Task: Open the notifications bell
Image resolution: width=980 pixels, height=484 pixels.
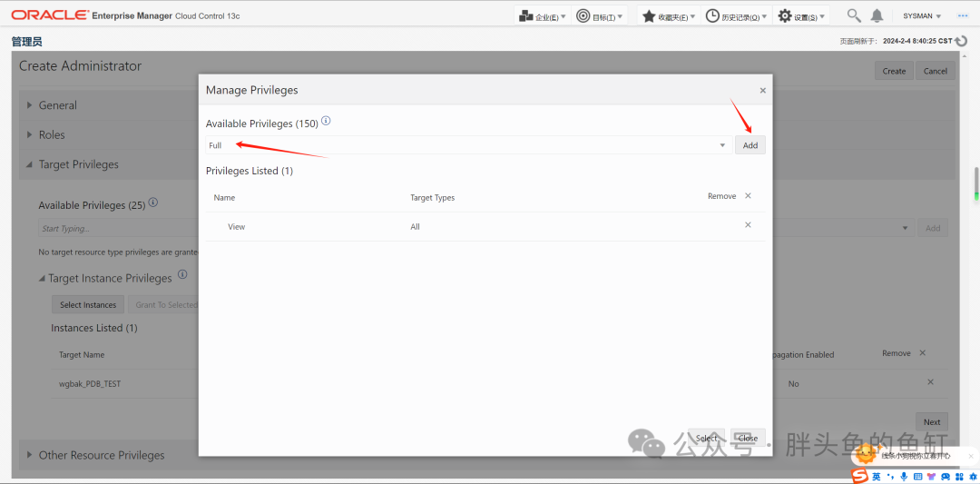Action: point(877,15)
